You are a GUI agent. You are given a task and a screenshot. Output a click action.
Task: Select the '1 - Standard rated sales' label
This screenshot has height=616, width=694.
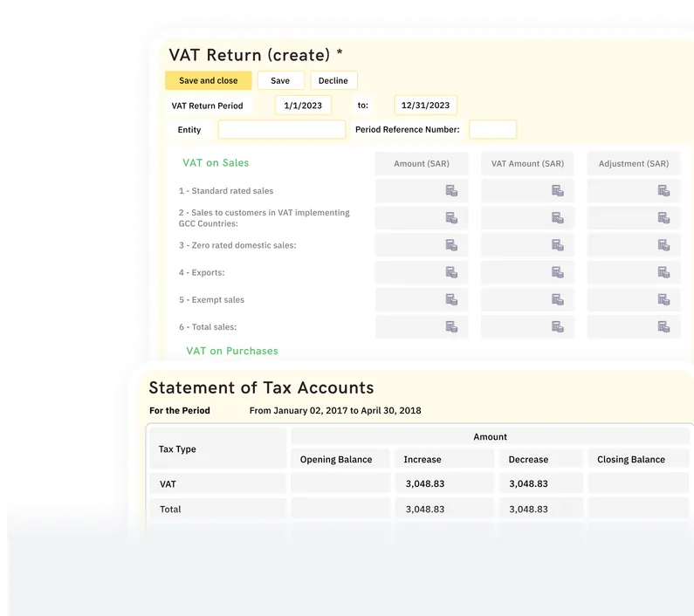click(226, 191)
